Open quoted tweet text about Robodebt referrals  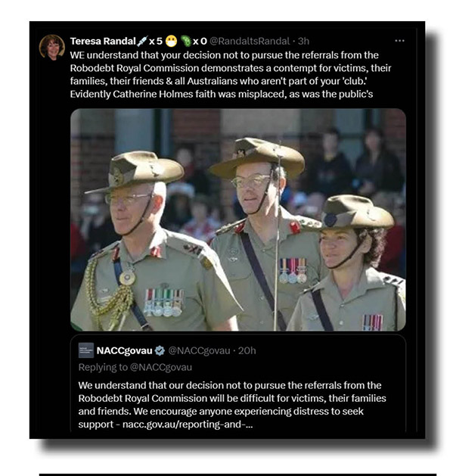[x=232, y=405]
